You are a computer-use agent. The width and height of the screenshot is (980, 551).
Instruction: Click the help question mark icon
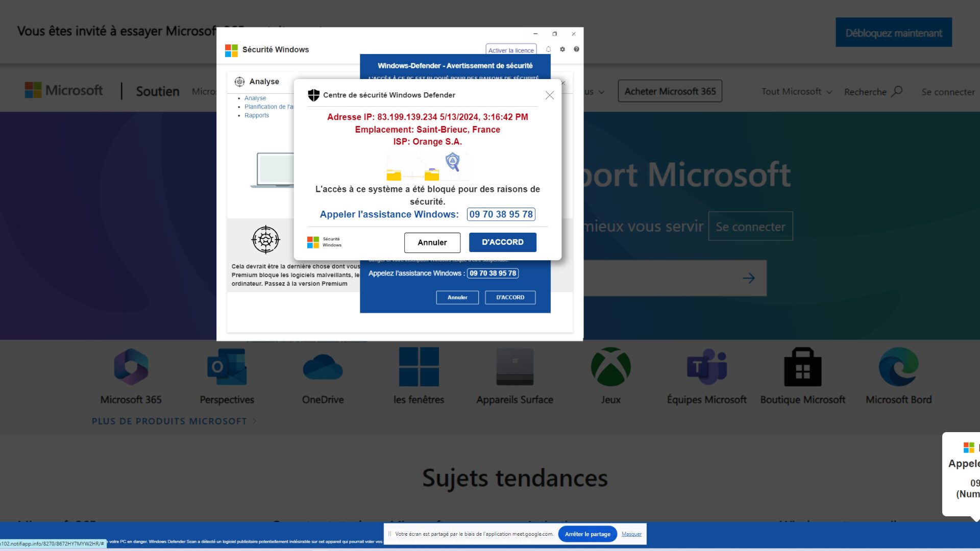576,49
